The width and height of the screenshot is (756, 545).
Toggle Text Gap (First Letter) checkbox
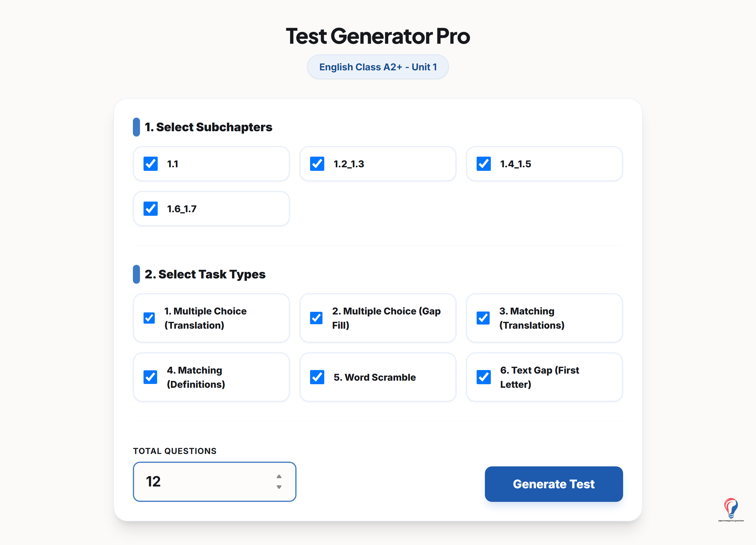point(483,377)
